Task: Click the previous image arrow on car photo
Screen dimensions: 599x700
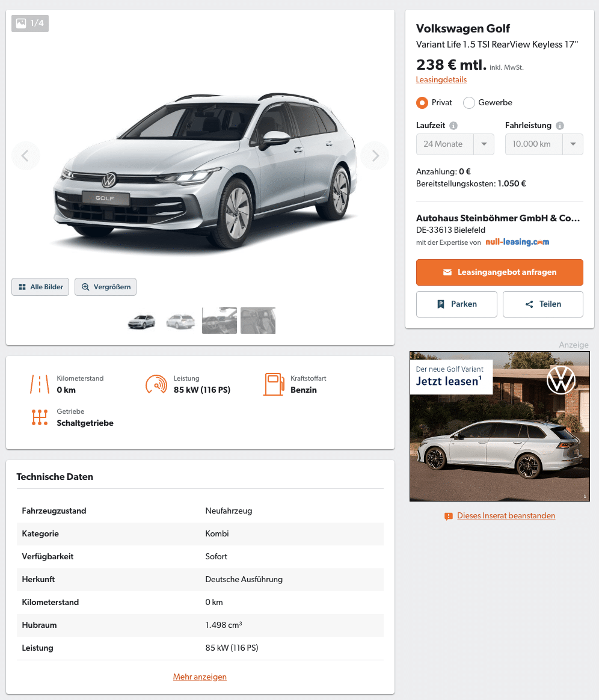Action: coord(25,156)
